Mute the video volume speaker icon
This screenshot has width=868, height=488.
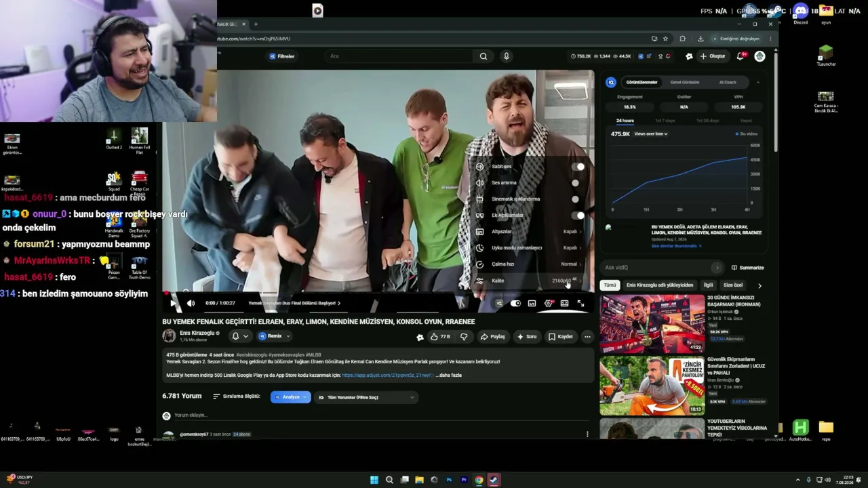point(191,303)
